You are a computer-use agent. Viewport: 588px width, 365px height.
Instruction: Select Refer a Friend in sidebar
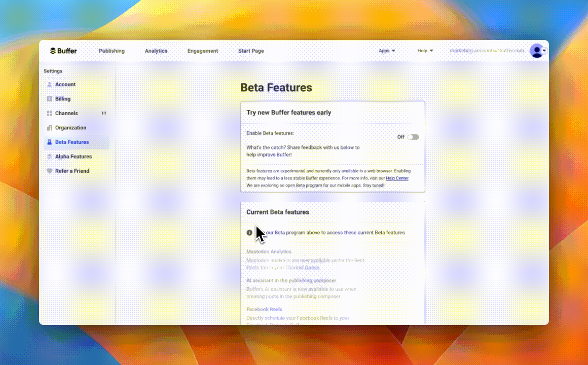[x=77, y=171]
